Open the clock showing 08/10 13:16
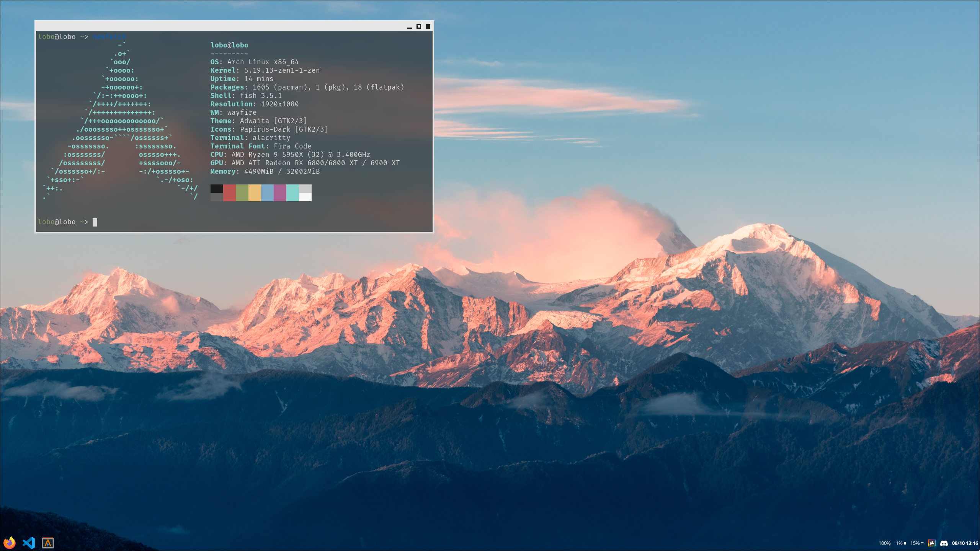Viewport: 980px width, 551px height. (x=965, y=543)
